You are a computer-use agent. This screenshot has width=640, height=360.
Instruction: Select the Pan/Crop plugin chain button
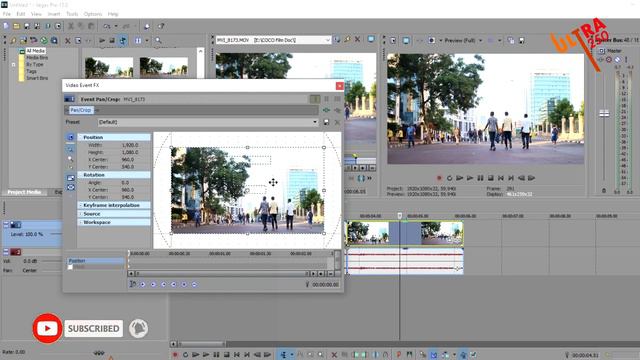[x=80, y=110]
